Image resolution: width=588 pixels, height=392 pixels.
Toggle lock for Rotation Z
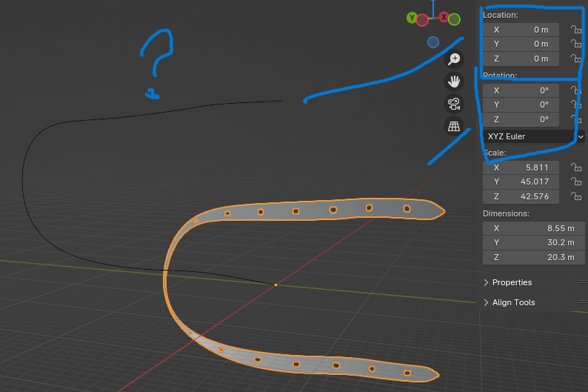tap(575, 119)
